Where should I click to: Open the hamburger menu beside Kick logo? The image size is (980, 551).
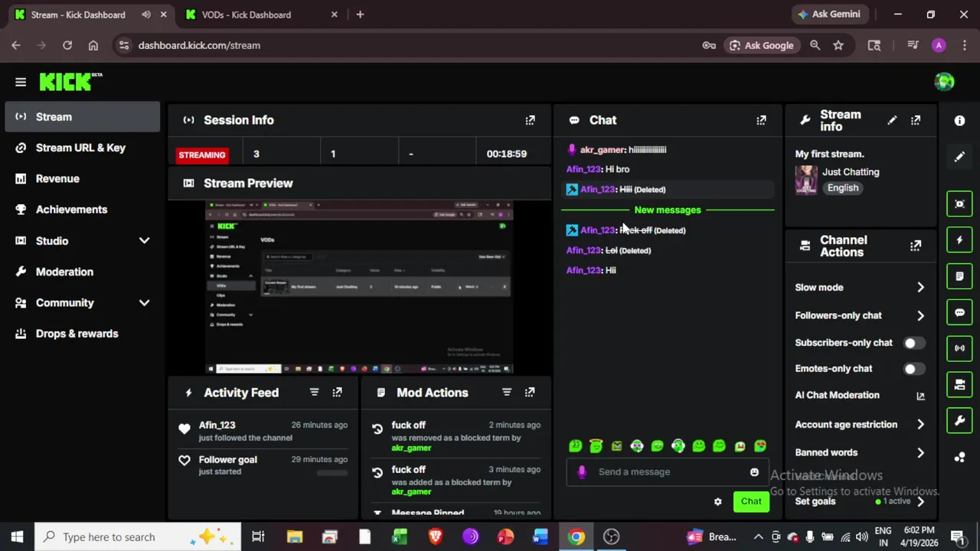pyautogui.click(x=21, y=82)
